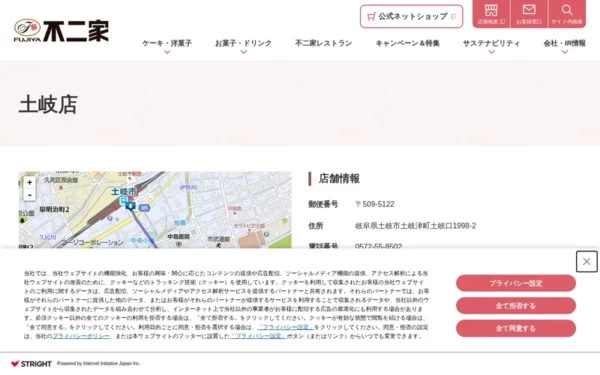Open first 「プライバシー設定」 link in banner text
The width and height of the screenshot is (600, 375).
pyautogui.click(x=286, y=327)
